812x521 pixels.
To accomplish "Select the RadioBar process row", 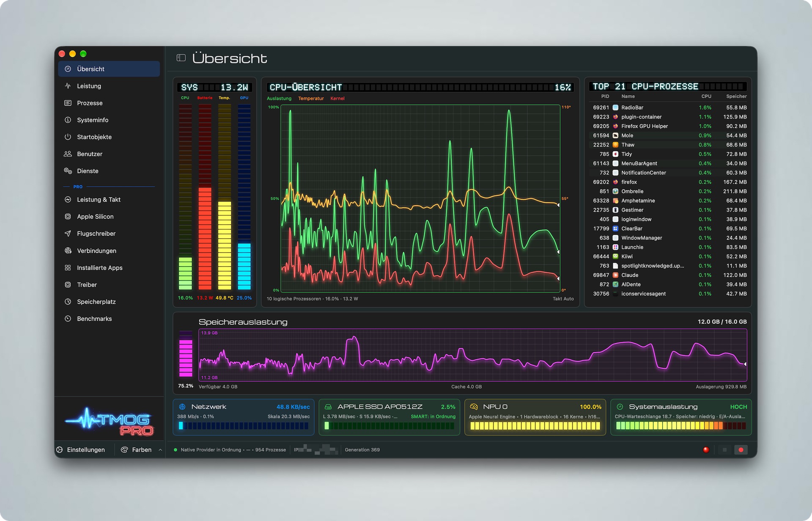I will tap(669, 108).
